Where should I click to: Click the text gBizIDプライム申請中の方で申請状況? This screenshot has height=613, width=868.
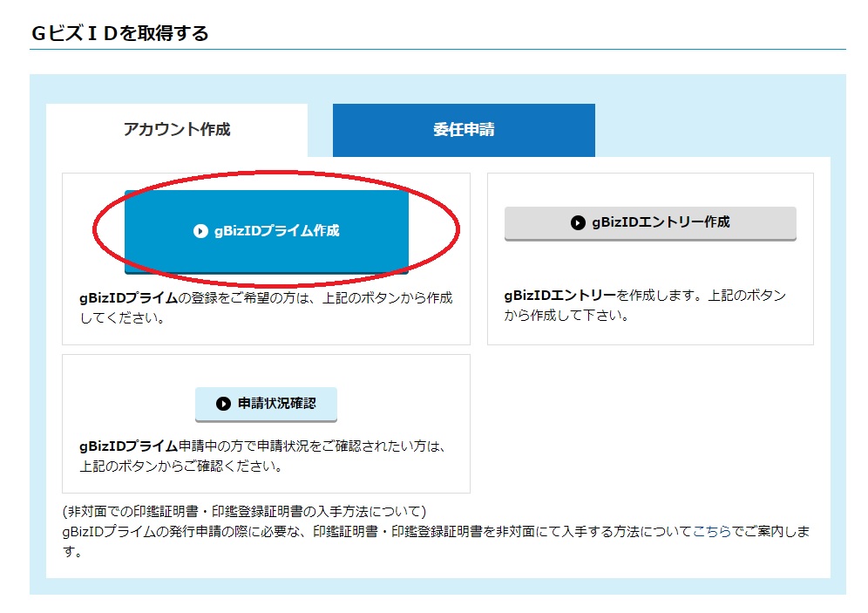tap(193, 446)
